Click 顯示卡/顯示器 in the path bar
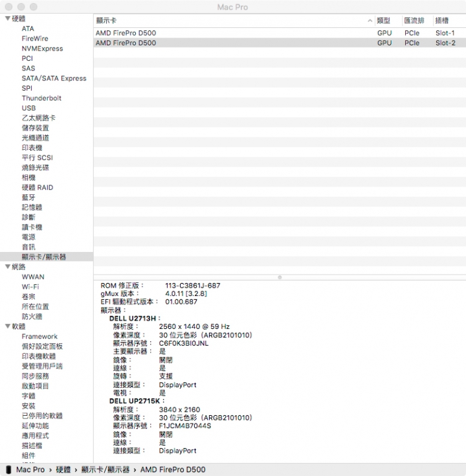This screenshot has width=466, height=476. point(105,470)
